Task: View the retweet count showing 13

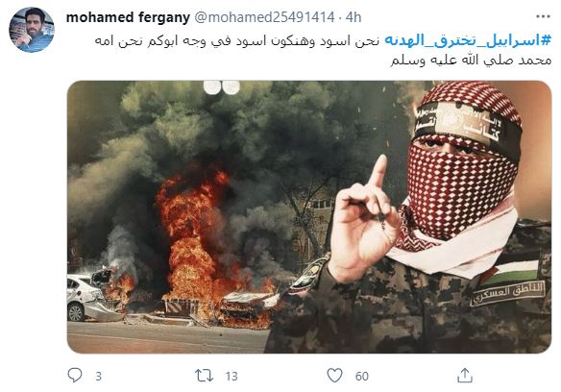Action: point(232,377)
